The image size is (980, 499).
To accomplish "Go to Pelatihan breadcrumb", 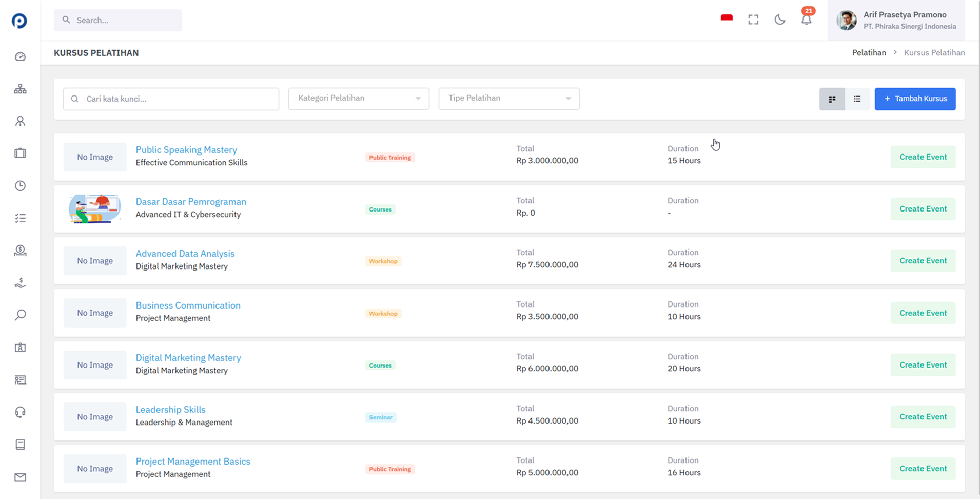I will click(869, 53).
